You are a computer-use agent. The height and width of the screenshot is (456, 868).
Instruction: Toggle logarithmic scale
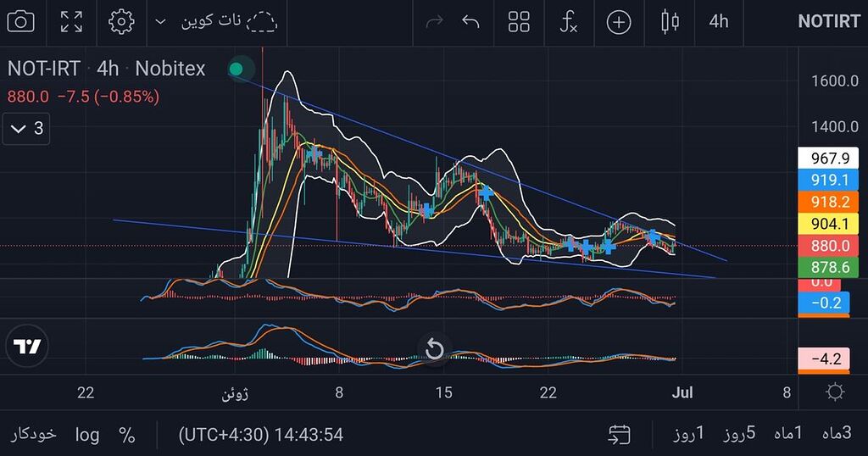(87, 435)
